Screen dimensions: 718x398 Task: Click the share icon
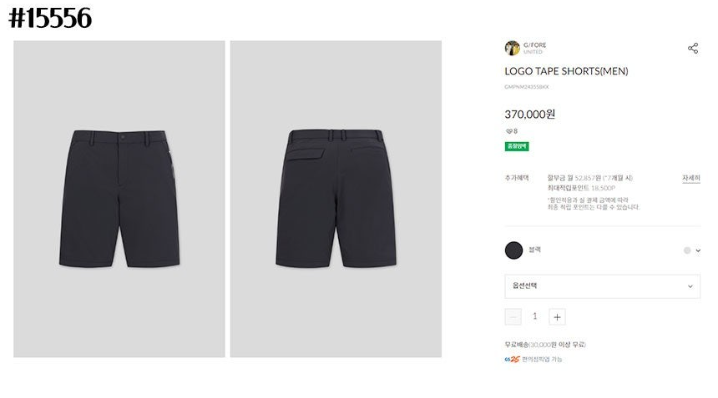(693, 49)
